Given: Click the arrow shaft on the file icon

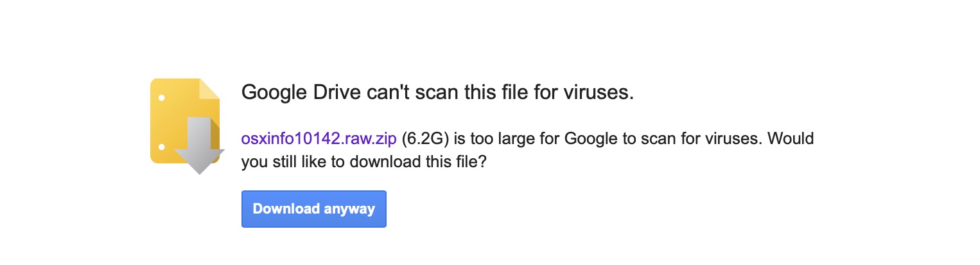Looking at the screenshot, I should (x=198, y=132).
